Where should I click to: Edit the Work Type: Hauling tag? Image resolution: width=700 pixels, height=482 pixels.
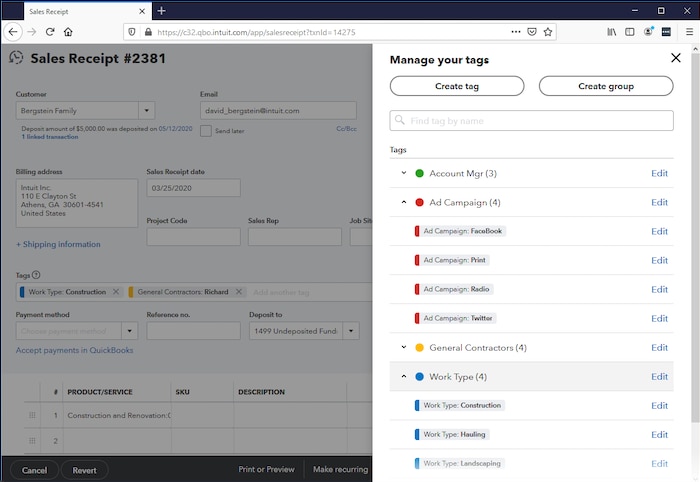click(659, 434)
